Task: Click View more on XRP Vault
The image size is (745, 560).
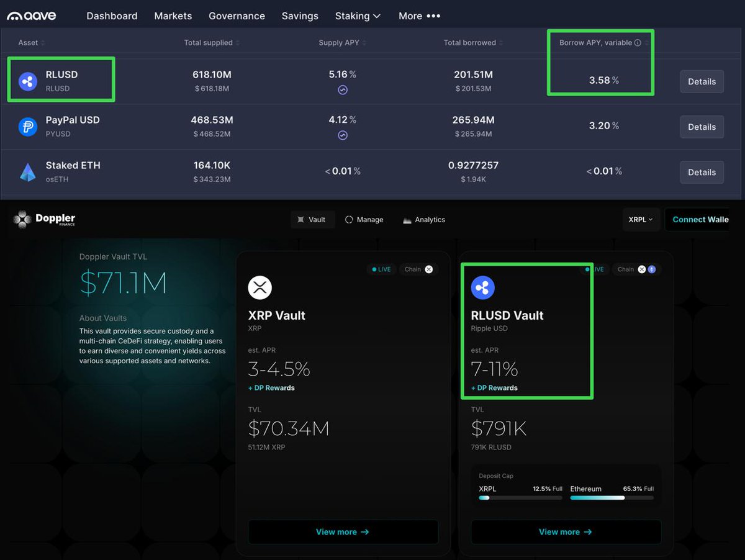Action: (343, 532)
